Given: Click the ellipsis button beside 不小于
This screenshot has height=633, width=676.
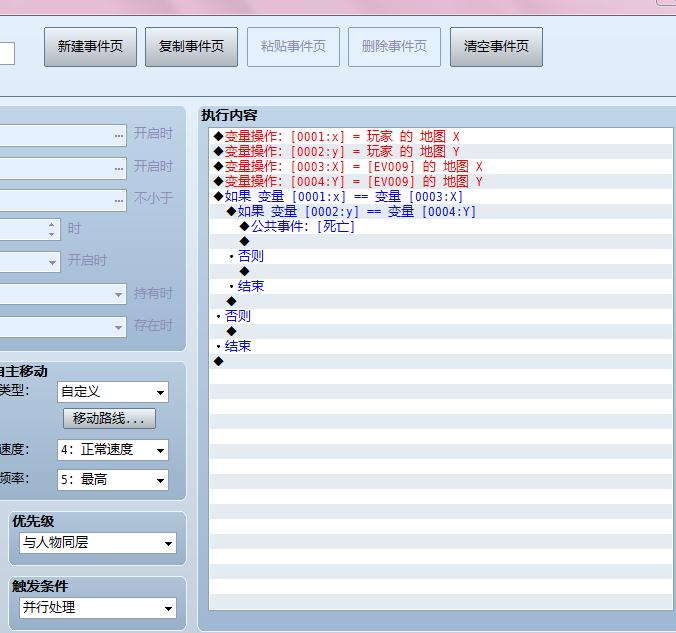Looking at the screenshot, I should [119, 201].
